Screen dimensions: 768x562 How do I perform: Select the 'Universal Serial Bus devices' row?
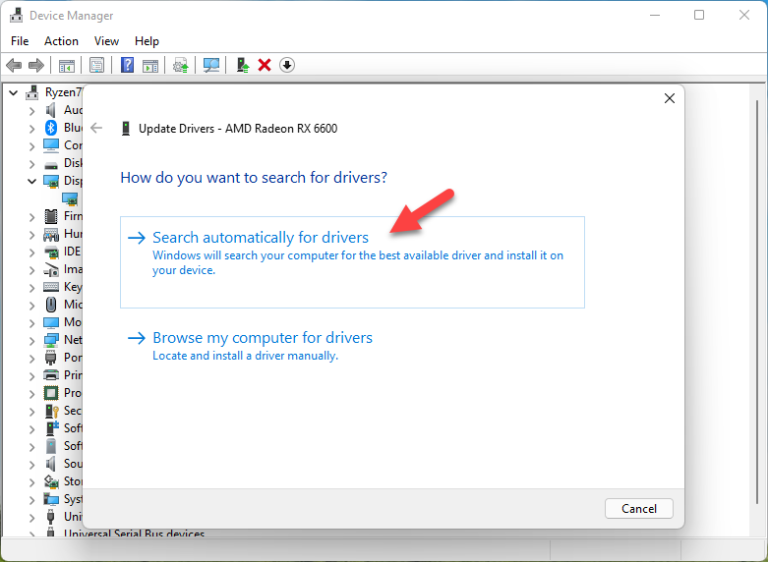coord(134,533)
